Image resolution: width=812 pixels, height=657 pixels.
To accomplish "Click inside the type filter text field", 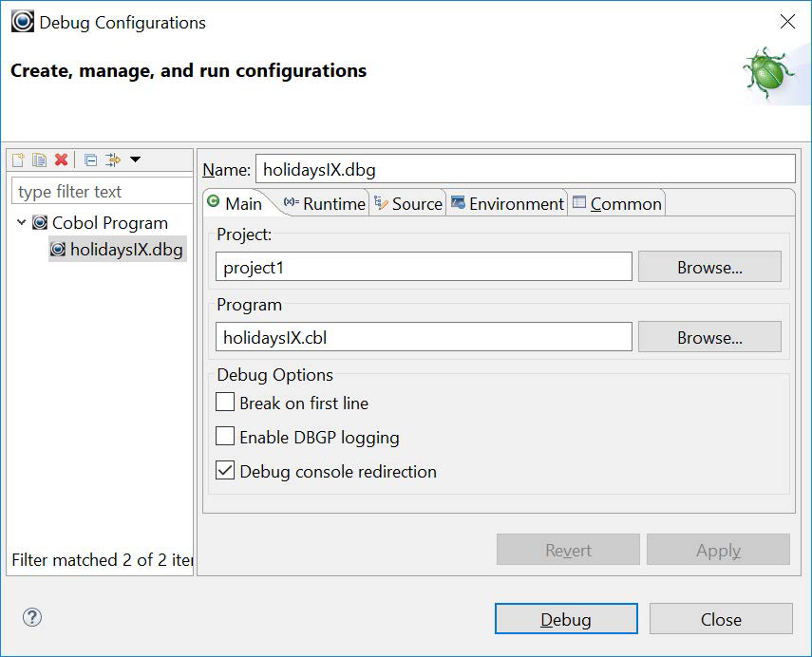I will 100,191.
